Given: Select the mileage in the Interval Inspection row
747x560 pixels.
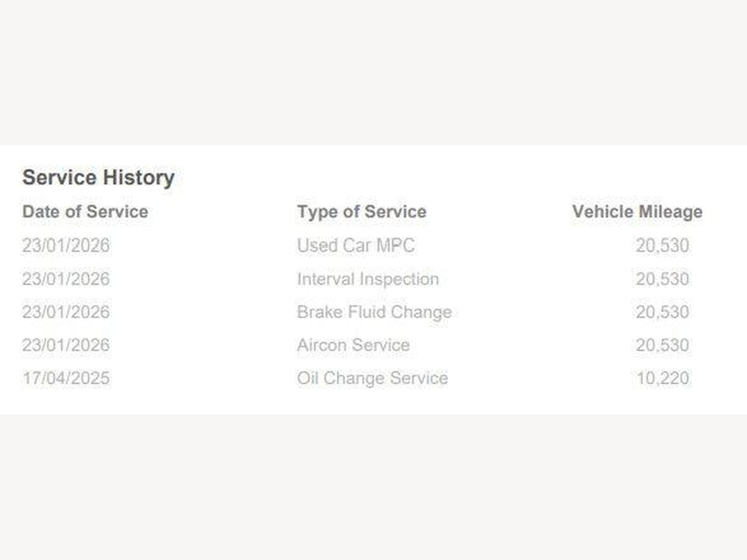Looking at the screenshot, I should coord(662,279).
